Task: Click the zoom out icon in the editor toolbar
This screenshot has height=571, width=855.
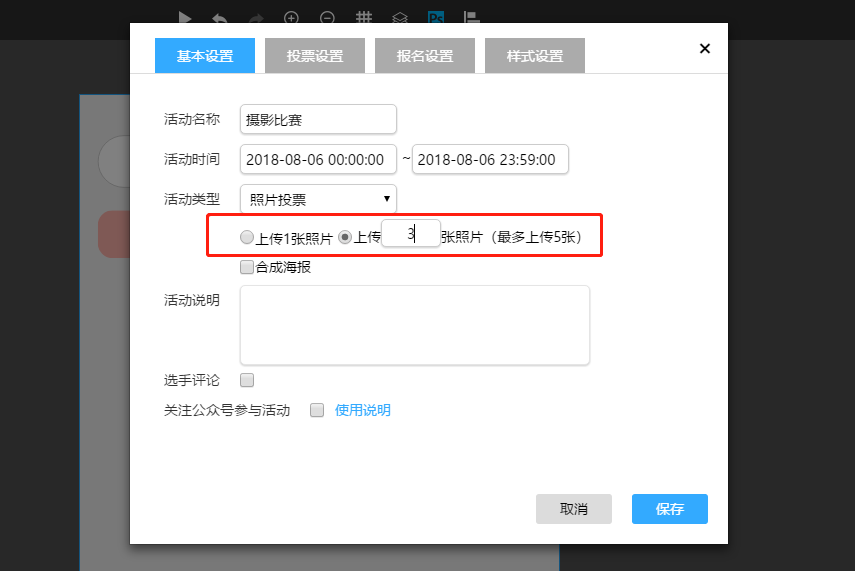Action: (x=327, y=17)
